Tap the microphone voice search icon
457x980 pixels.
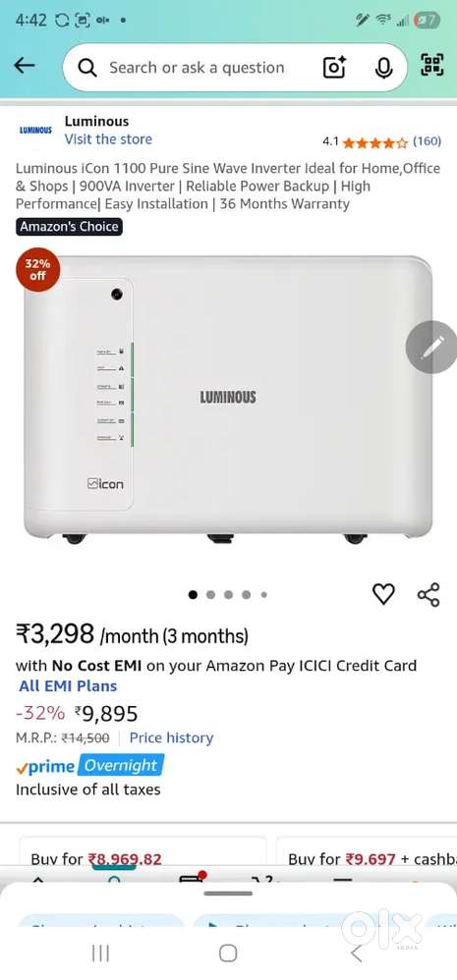point(383,67)
